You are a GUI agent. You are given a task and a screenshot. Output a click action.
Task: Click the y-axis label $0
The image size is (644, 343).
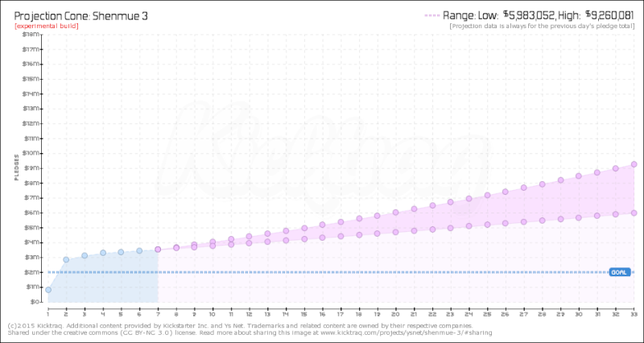(x=35, y=301)
